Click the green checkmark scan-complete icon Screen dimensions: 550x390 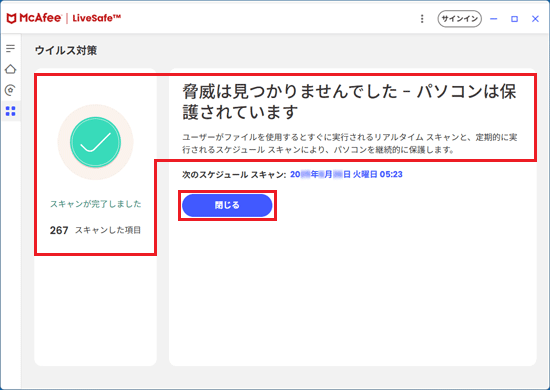pyautogui.click(x=95, y=142)
